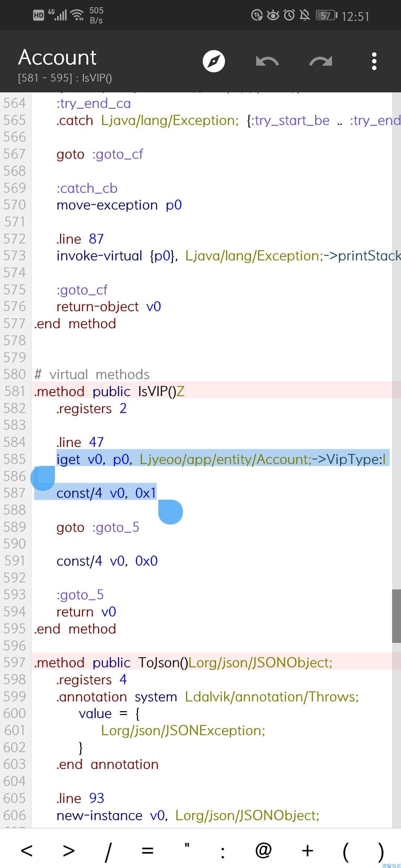Select line number 597

click(x=15, y=662)
